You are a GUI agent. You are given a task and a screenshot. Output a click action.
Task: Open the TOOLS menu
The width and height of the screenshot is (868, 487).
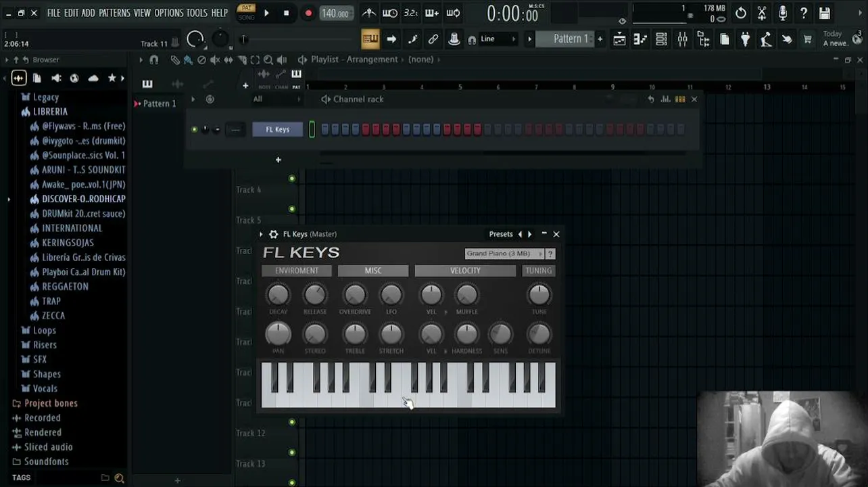coord(197,13)
